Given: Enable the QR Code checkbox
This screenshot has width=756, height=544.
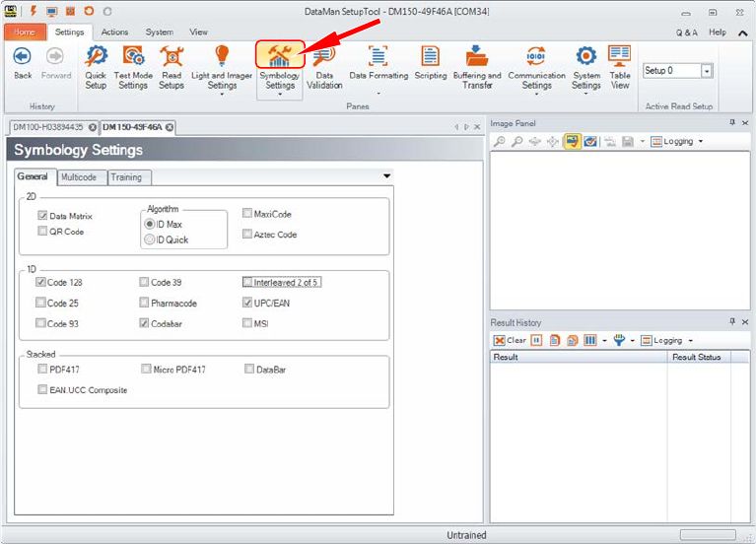Looking at the screenshot, I should (42, 232).
